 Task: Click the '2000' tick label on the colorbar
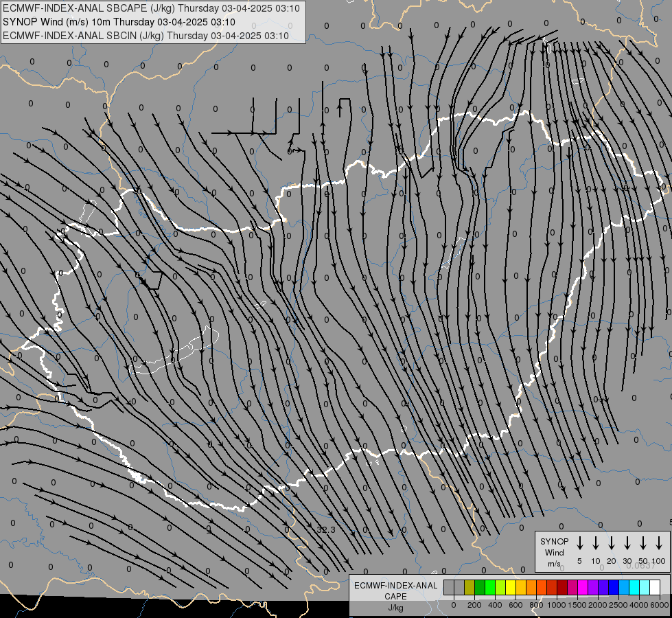click(598, 605)
